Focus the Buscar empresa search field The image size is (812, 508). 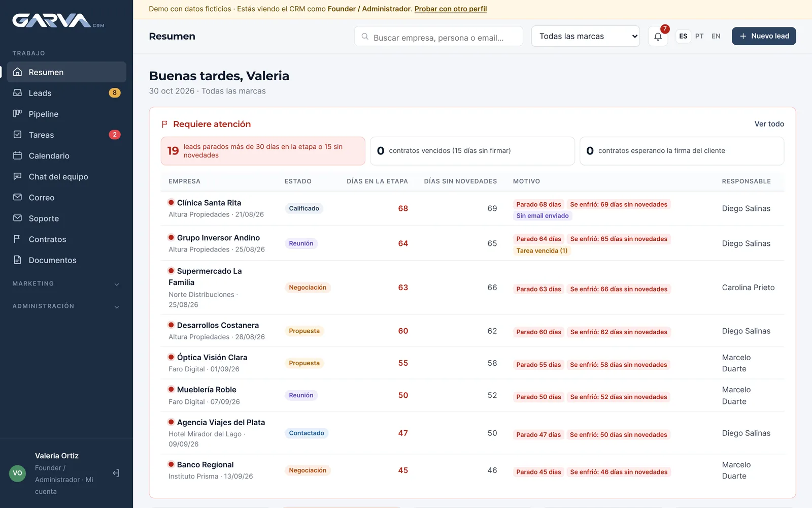pos(438,37)
